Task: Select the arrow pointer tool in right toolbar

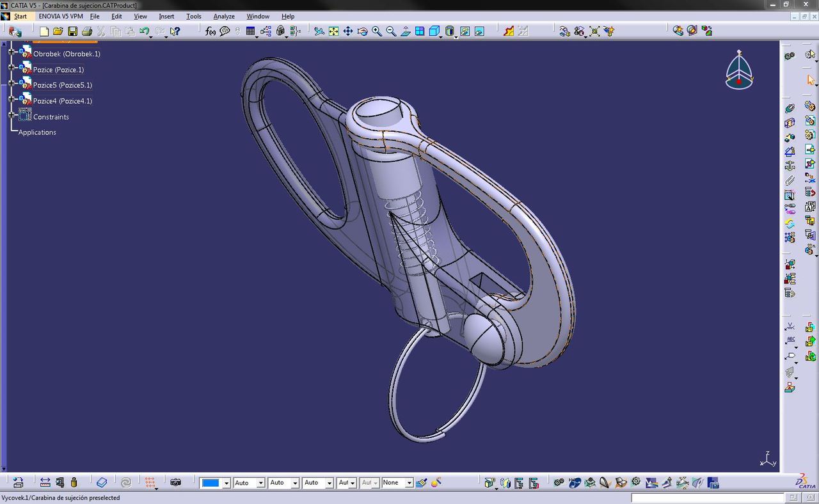Action: 811,80
